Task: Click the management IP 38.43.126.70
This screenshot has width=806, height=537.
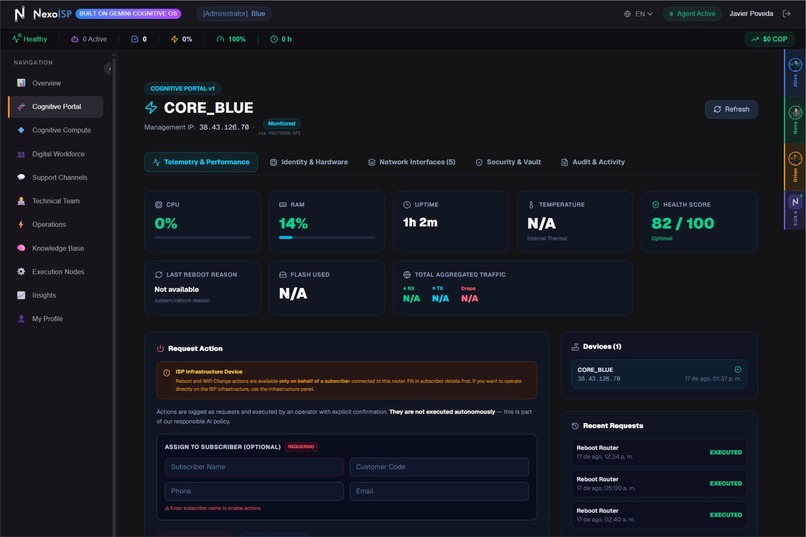Action: 224,127
